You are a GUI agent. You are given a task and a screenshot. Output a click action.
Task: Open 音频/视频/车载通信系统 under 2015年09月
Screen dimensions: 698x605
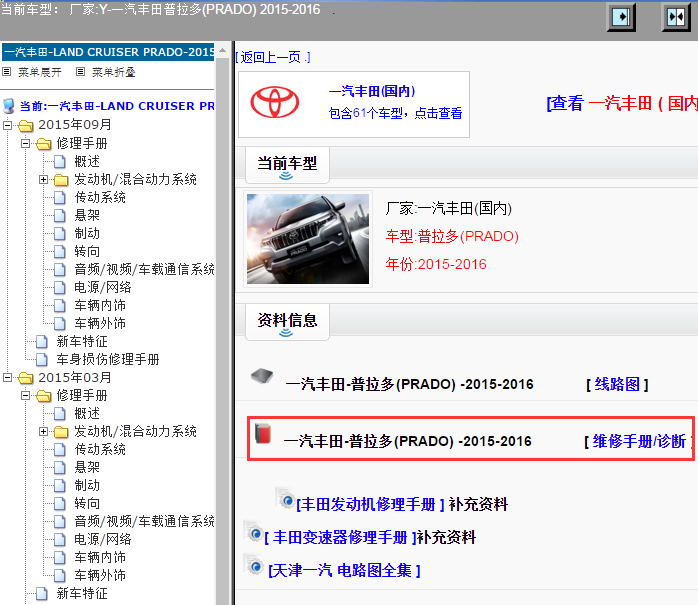(144, 269)
